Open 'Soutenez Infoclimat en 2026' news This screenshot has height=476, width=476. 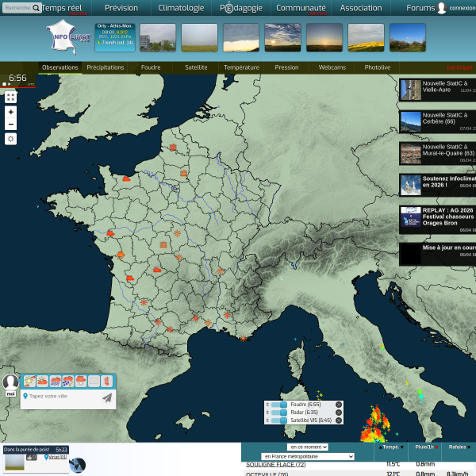[437, 185]
